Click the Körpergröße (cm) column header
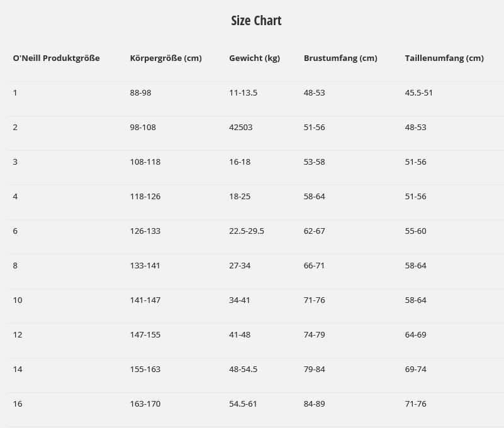Viewport: 504px width, 428px height. [x=165, y=58]
